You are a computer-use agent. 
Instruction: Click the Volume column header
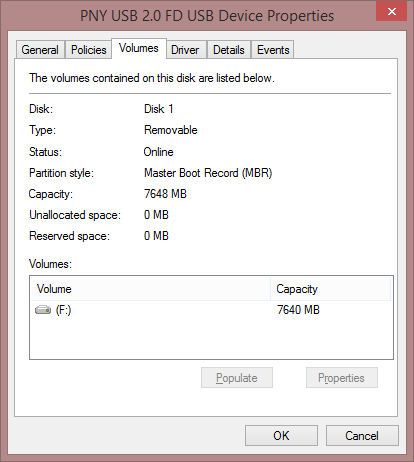[x=150, y=289]
